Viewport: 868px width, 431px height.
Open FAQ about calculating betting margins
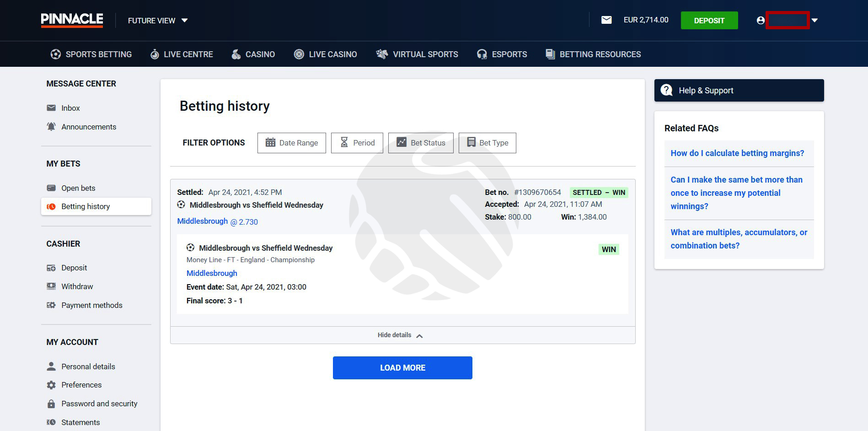[x=737, y=153]
